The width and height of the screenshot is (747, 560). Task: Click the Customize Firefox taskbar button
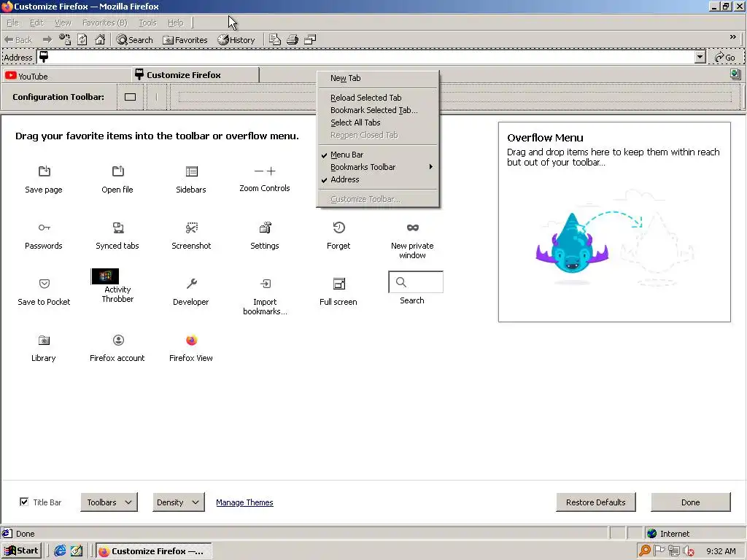153,551
